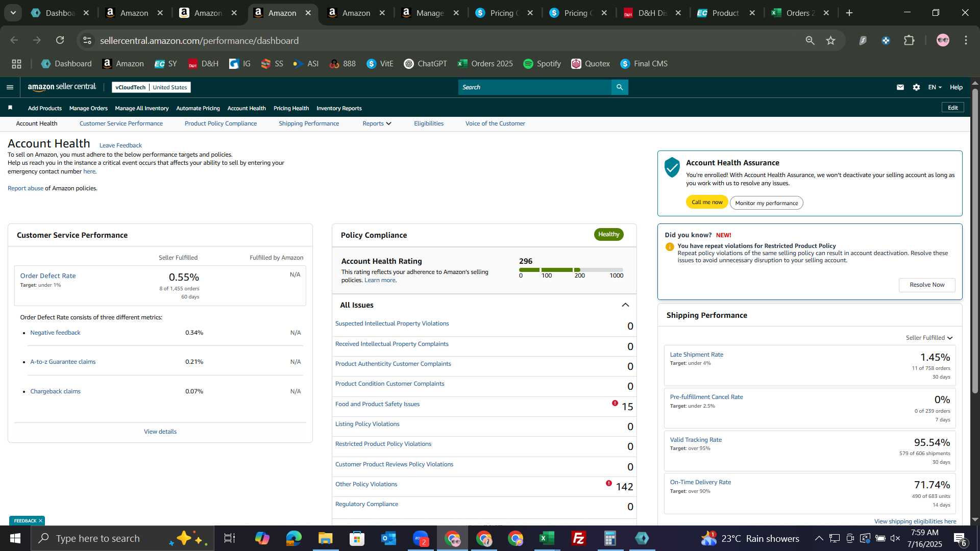This screenshot has width=980, height=551.
Task: Open Inventory Reports menu item
Action: (x=339, y=108)
